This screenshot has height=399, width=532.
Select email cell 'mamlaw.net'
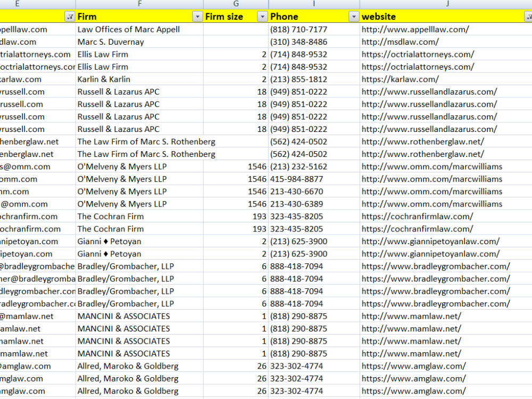coord(38,354)
